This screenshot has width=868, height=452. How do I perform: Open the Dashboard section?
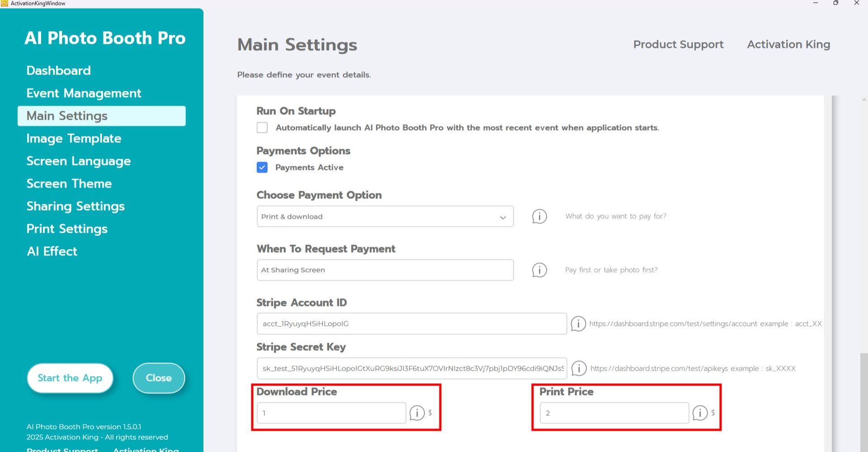tap(58, 71)
